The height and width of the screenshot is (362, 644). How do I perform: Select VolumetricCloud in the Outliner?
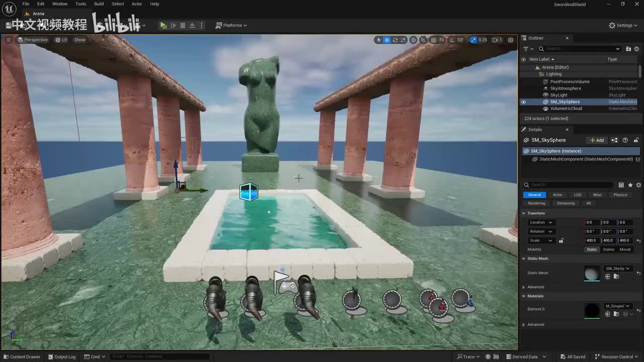566,109
